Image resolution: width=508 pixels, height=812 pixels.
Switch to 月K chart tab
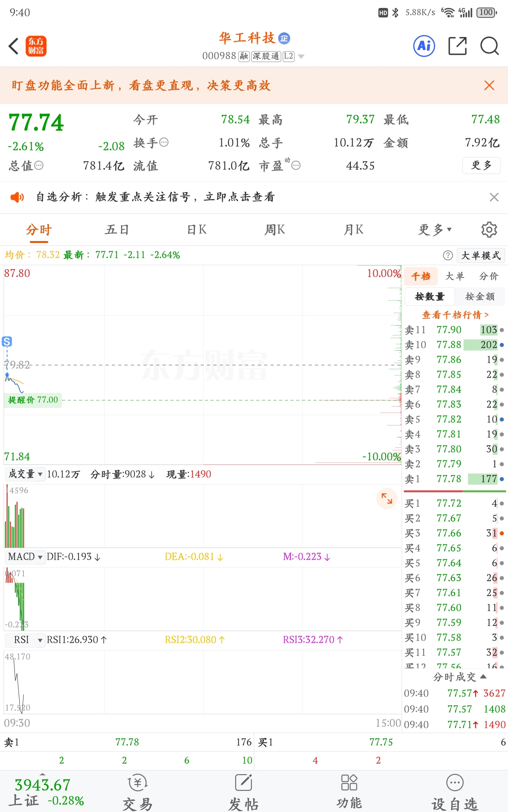pos(353,230)
